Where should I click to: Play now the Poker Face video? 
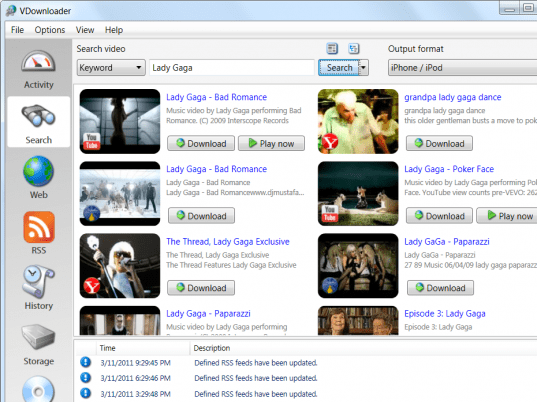pos(507,216)
